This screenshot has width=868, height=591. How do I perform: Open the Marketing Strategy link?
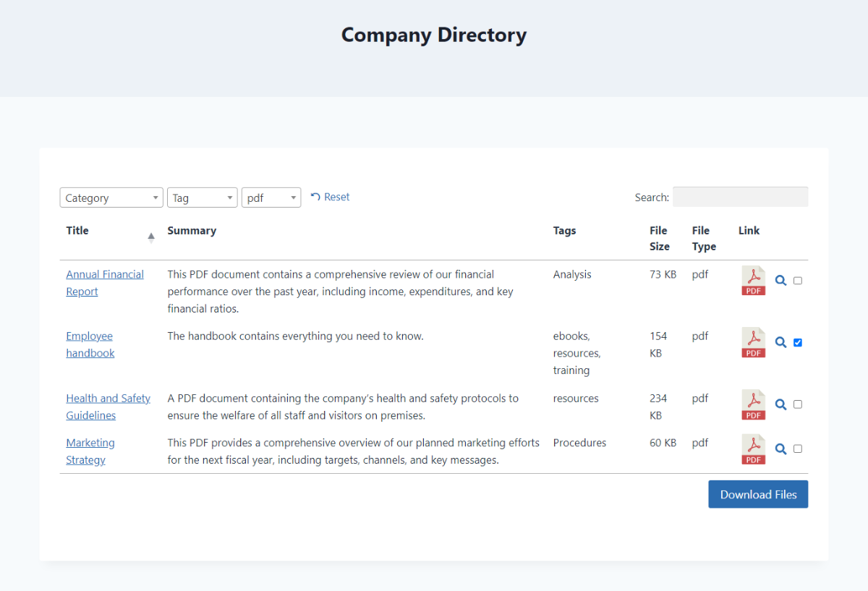(90, 451)
